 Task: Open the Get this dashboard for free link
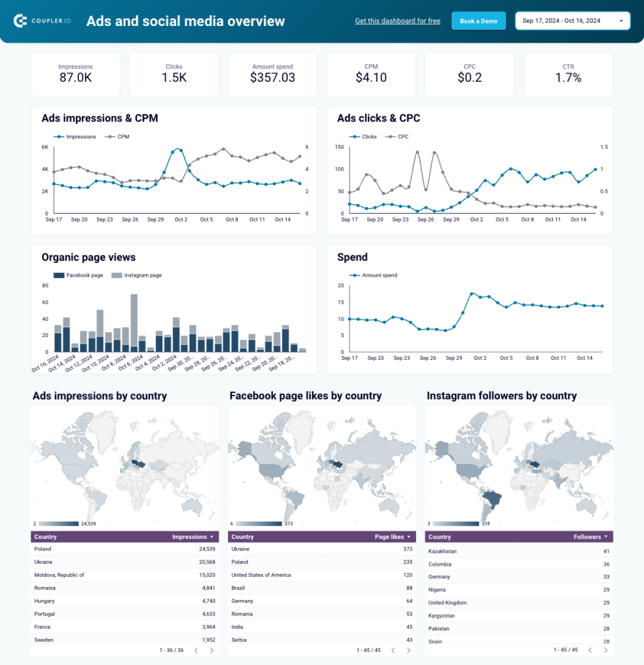[x=397, y=20]
